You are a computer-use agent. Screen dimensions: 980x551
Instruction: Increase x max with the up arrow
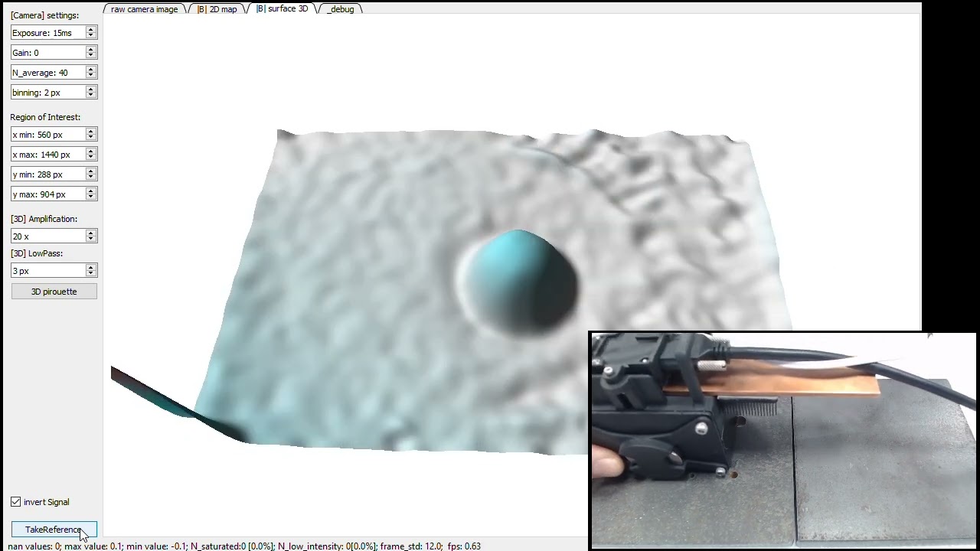pos(91,152)
